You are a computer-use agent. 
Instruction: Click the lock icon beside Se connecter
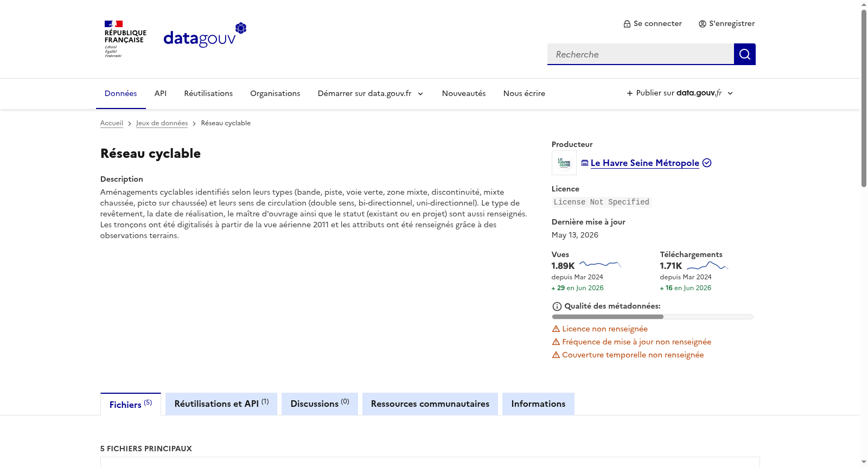[627, 24]
